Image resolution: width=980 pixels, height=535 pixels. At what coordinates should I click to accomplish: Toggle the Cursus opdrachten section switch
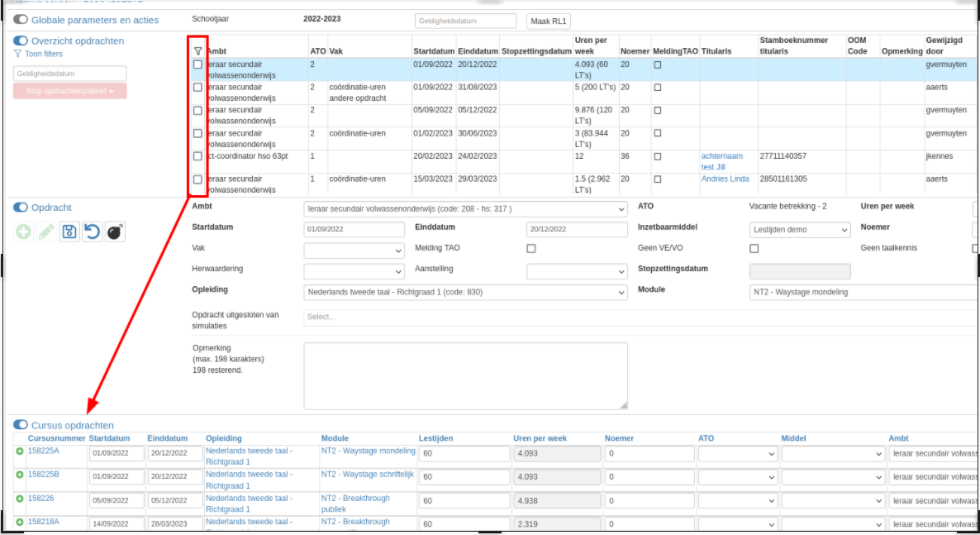tap(21, 425)
